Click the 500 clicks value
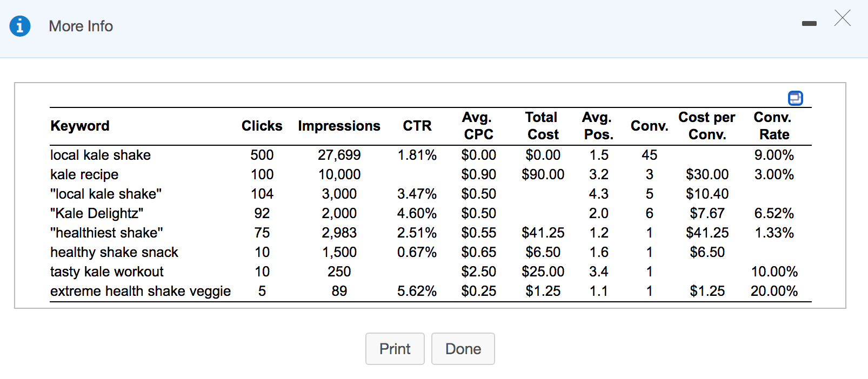 [x=262, y=155]
